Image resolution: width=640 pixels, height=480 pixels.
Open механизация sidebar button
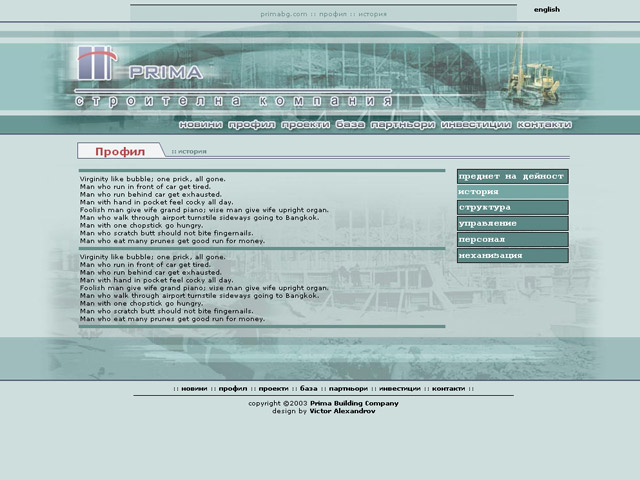point(513,256)
